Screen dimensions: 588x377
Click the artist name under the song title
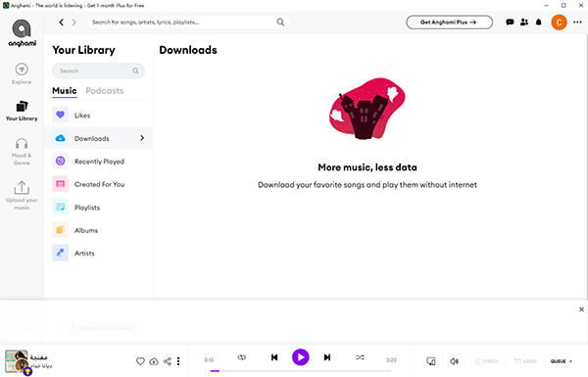(41, 365)
